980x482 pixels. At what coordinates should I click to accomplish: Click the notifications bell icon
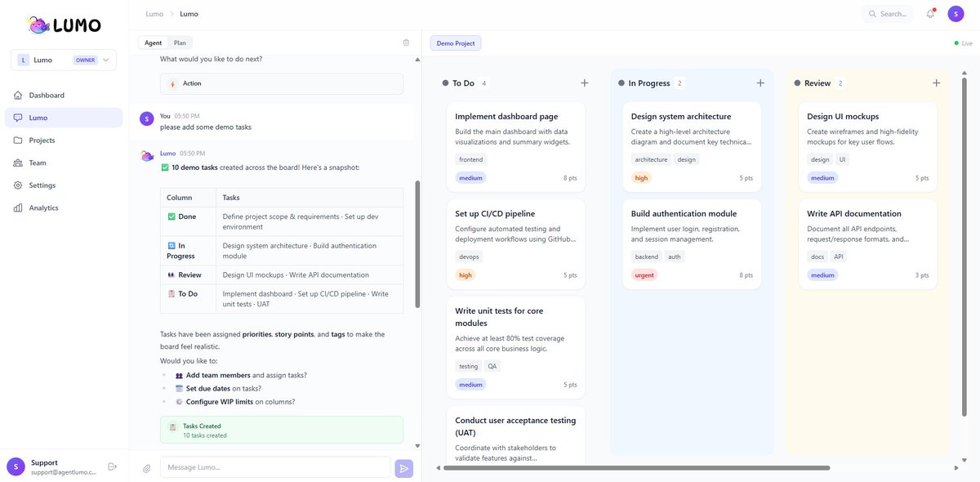(930, 14)
